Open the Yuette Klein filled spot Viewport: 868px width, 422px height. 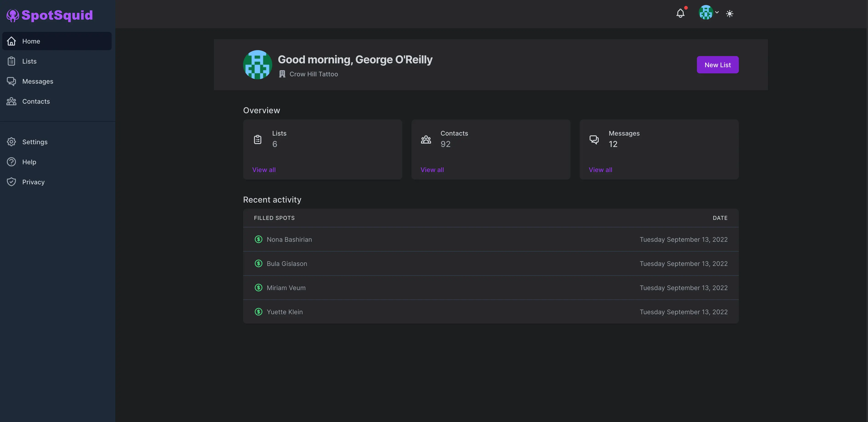tap(284, 312)
